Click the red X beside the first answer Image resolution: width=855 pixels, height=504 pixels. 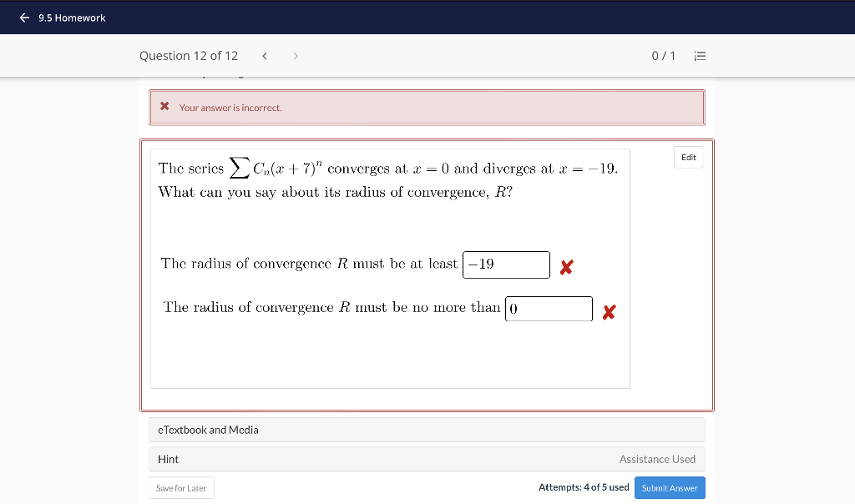point(565,267)
